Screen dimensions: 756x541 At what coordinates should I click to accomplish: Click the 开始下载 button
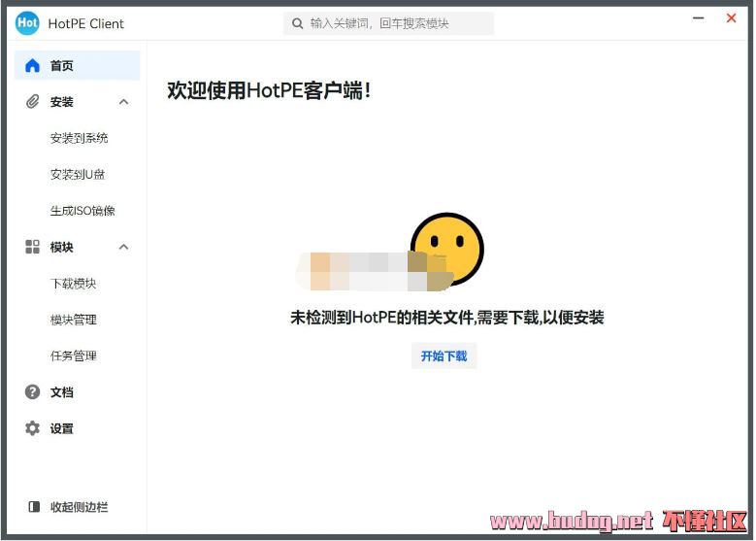[x=444, y=356]
